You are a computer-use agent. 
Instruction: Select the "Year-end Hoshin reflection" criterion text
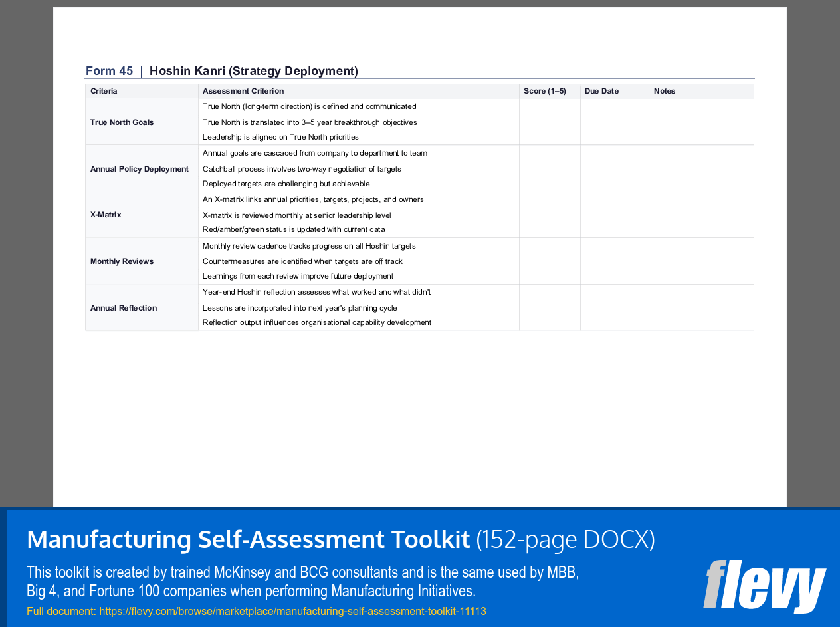tap(318, 292)
